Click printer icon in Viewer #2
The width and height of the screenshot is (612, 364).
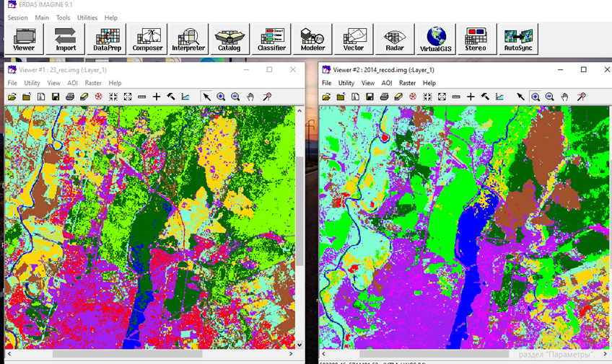(384, 97)
